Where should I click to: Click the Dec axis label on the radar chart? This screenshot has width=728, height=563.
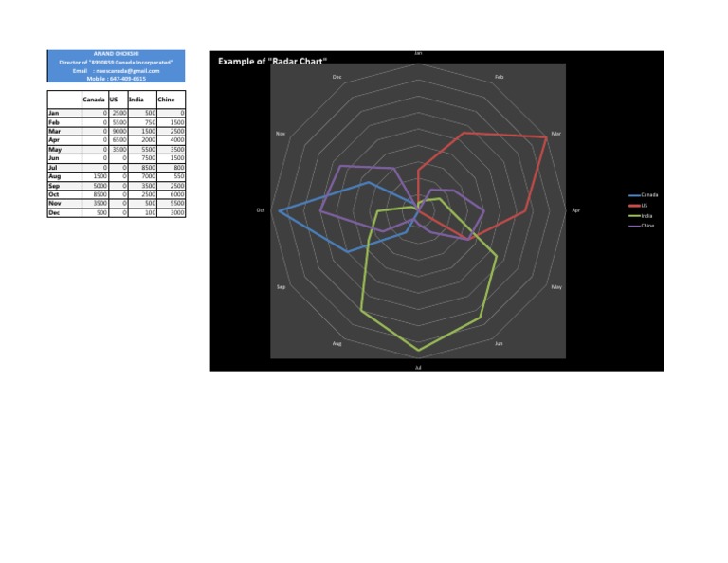point(337,77)
